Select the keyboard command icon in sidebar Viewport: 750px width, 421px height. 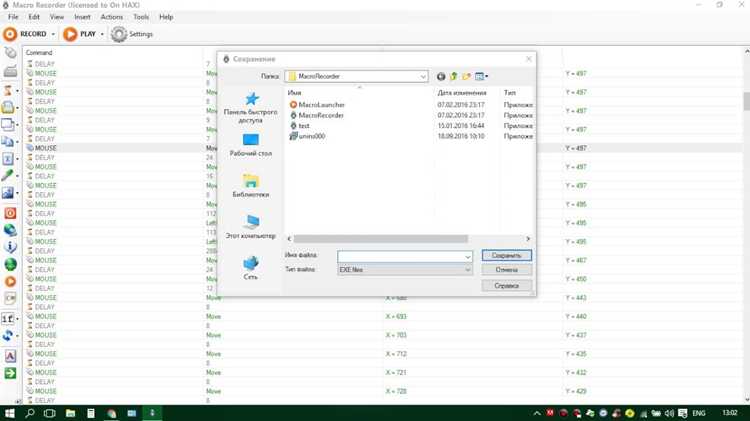[10, 72]
